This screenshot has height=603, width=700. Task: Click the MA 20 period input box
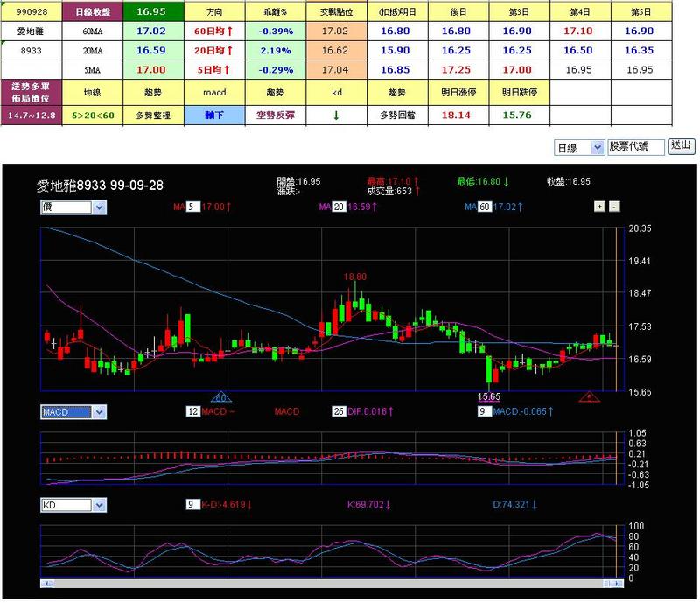pos(339,207)
